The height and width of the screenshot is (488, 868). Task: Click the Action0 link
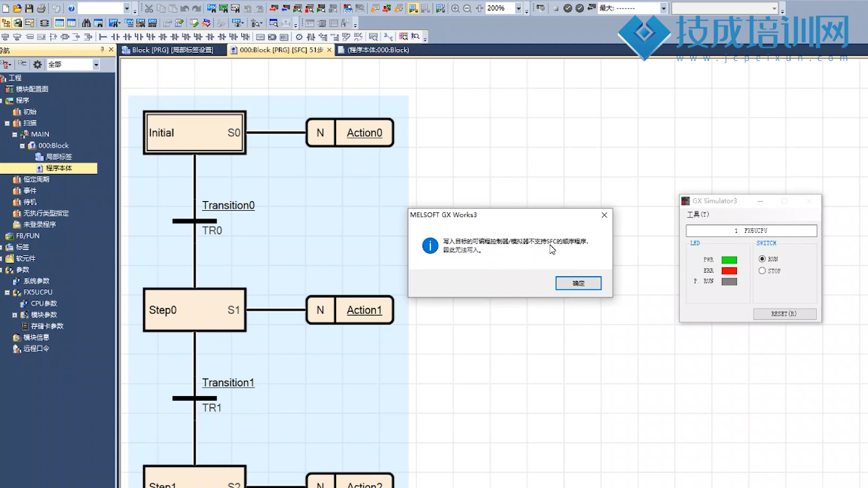tap(364, 133)
